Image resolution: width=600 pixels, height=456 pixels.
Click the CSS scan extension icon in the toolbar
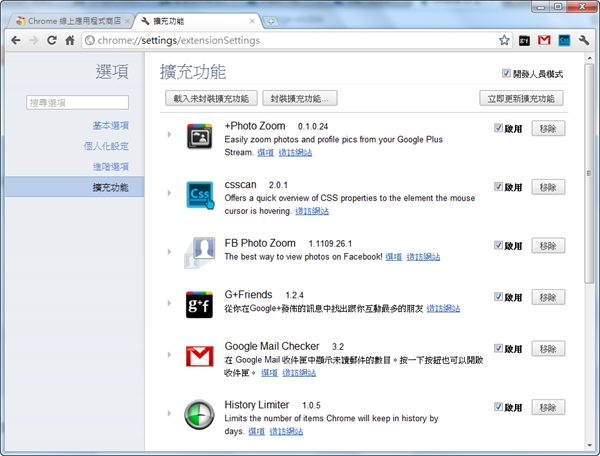(x=564, y=40)
